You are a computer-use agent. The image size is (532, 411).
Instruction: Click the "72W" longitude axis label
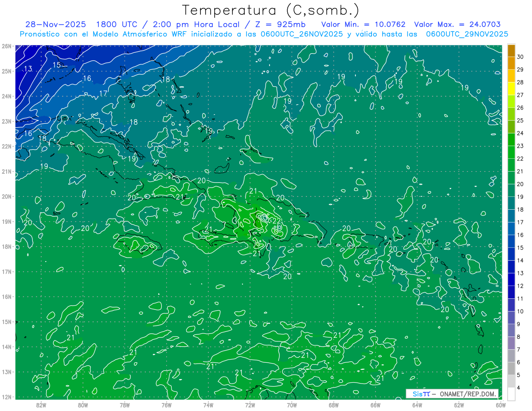coord(250,404)
